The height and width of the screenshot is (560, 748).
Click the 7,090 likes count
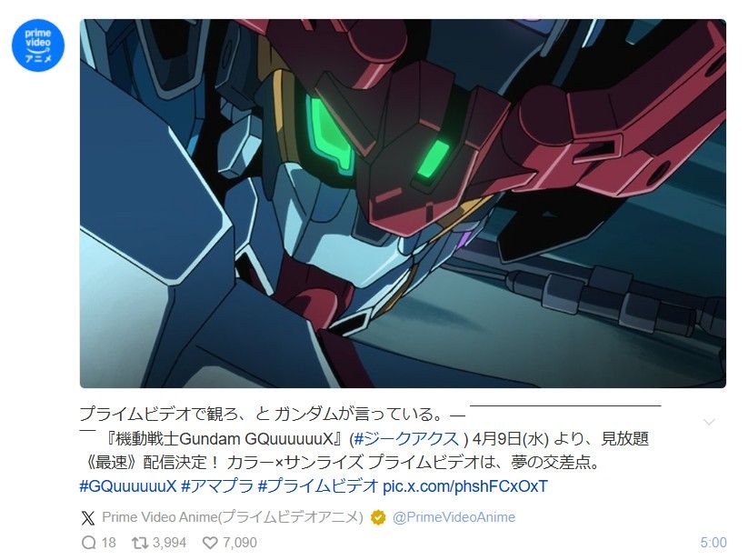pyautogui.click(x=239, y=543)
